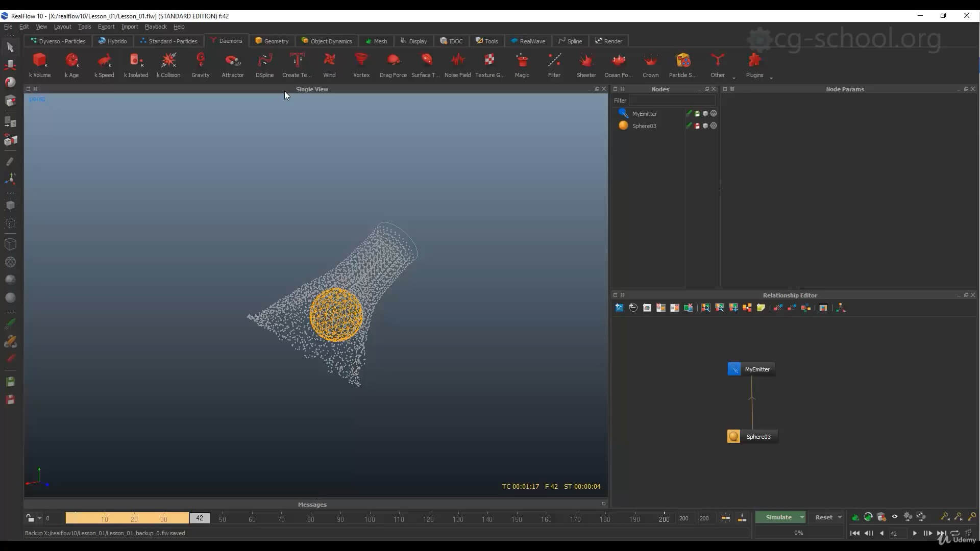Screen dimensions: 980x551
Task: Switch to the Hybrido tab
Action: click(x=112, y=41)
